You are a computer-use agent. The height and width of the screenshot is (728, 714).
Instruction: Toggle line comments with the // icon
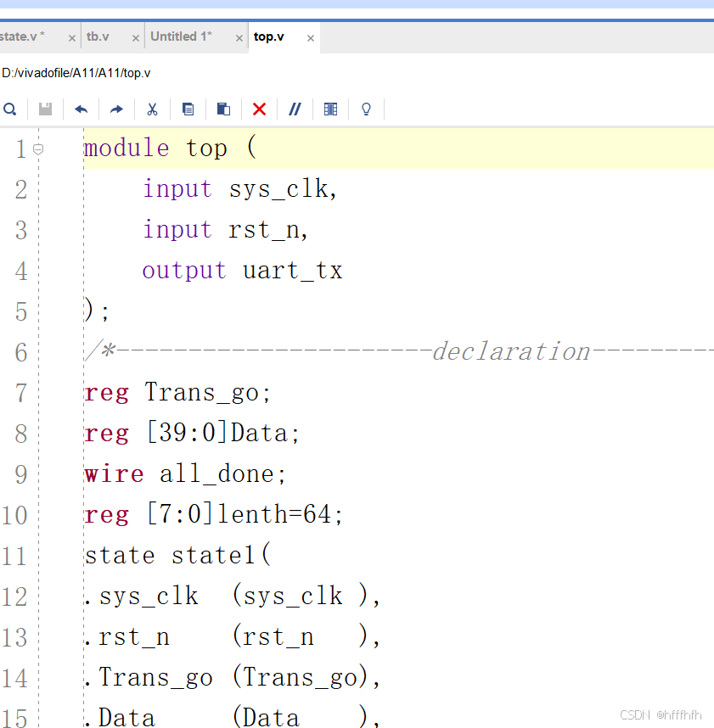(295, 109)
